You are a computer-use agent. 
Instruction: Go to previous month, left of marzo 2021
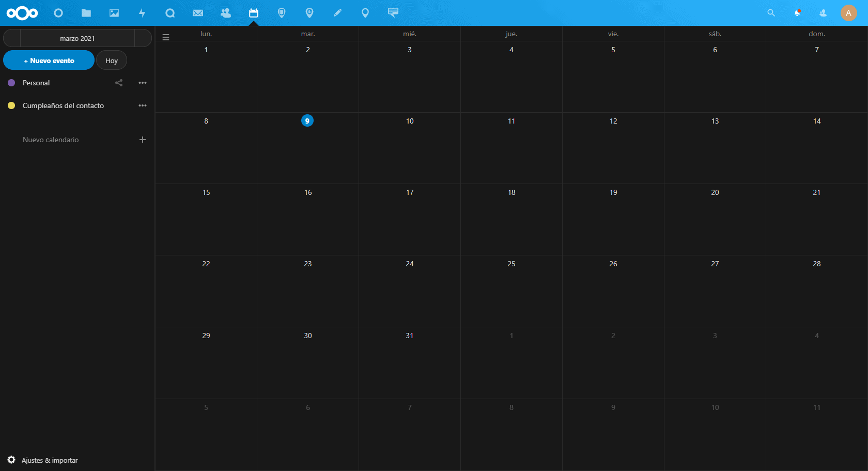(12, 38)
